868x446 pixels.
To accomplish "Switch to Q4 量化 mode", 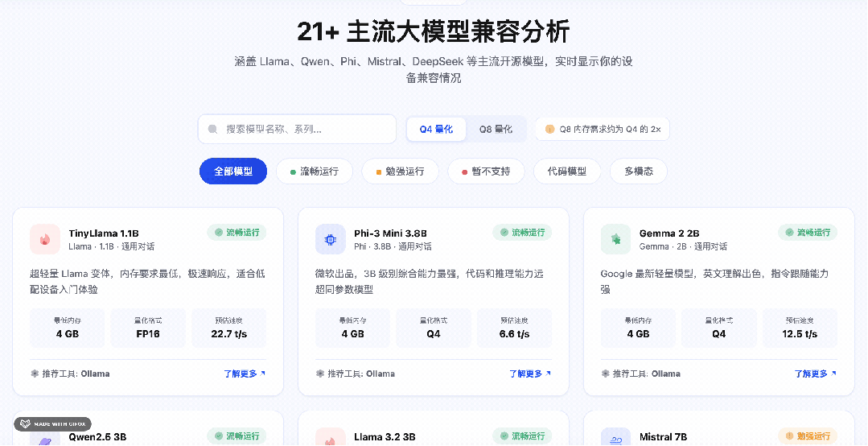I will coord(436,129).
